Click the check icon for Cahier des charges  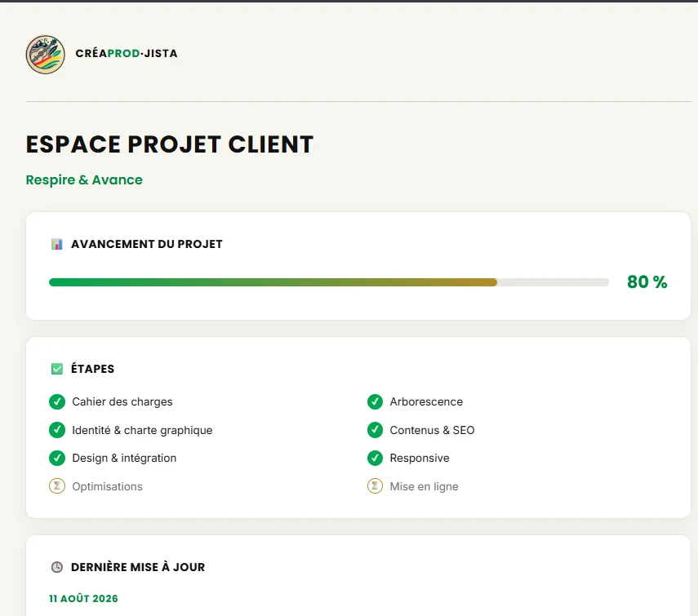[57, 401]
